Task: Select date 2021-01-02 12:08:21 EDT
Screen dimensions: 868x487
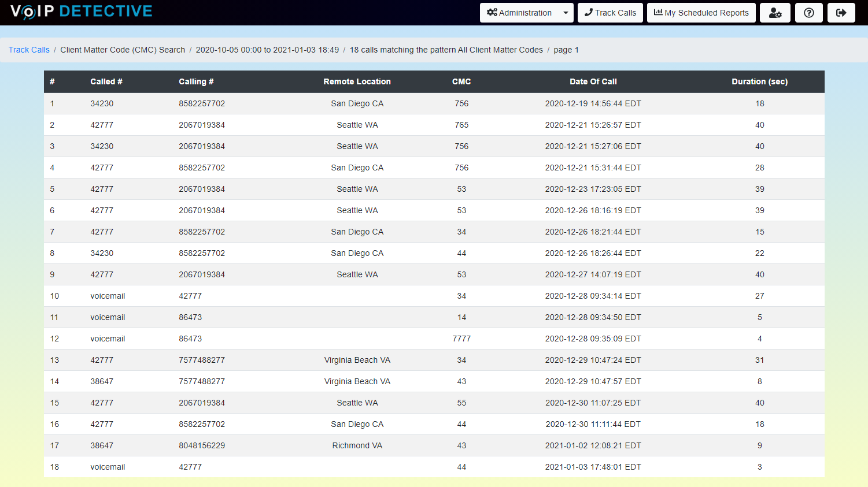Action: pyautogui.click(x=593, y=445)
